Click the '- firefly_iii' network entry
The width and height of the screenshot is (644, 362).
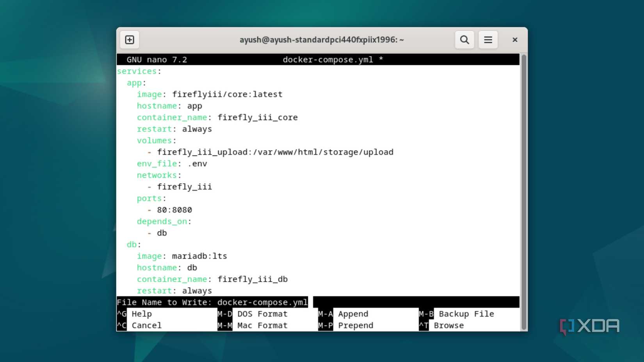coord(180,187)
